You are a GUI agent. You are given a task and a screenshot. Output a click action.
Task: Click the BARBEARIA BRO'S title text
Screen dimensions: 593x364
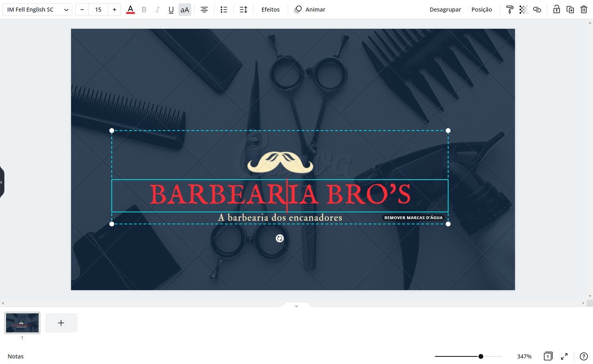click(x=280, y=194)
